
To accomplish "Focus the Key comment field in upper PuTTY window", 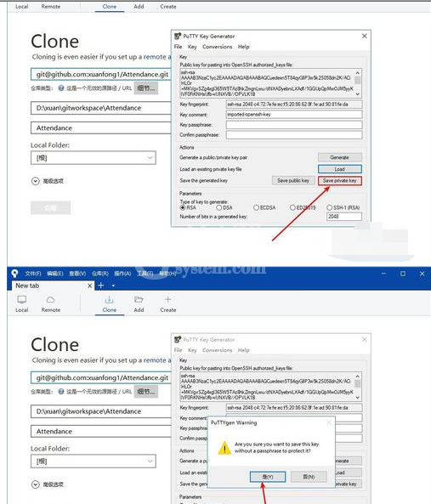I will pyautogui.click(x=294, y=115).
